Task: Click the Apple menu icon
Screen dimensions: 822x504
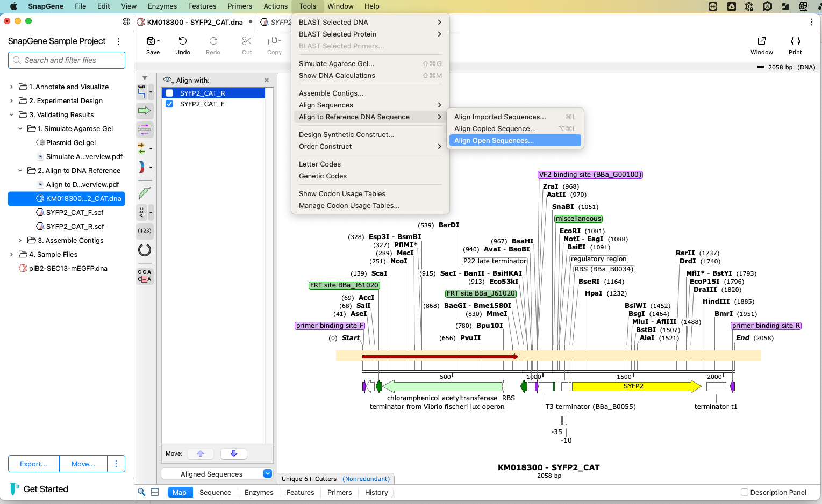Action: [x=14, y=6]
